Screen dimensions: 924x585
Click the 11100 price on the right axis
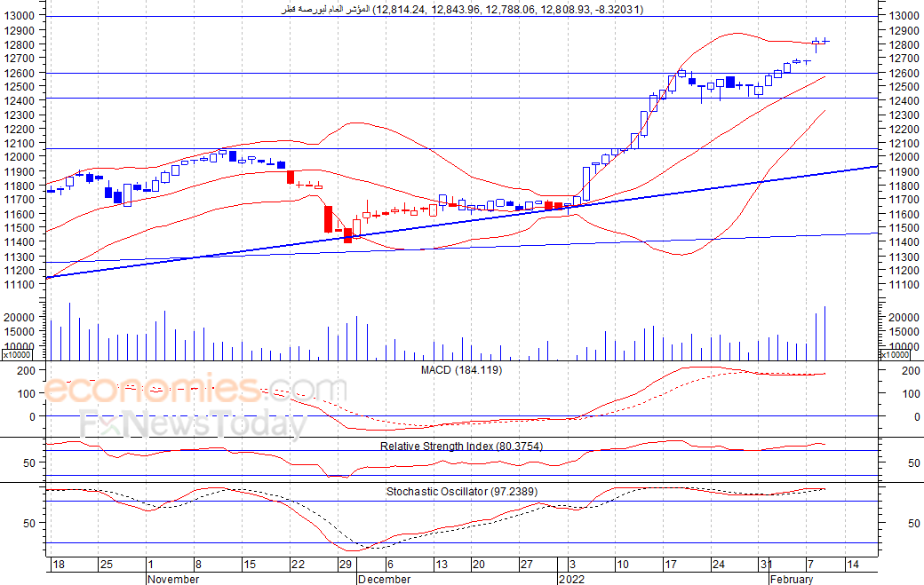904,285
